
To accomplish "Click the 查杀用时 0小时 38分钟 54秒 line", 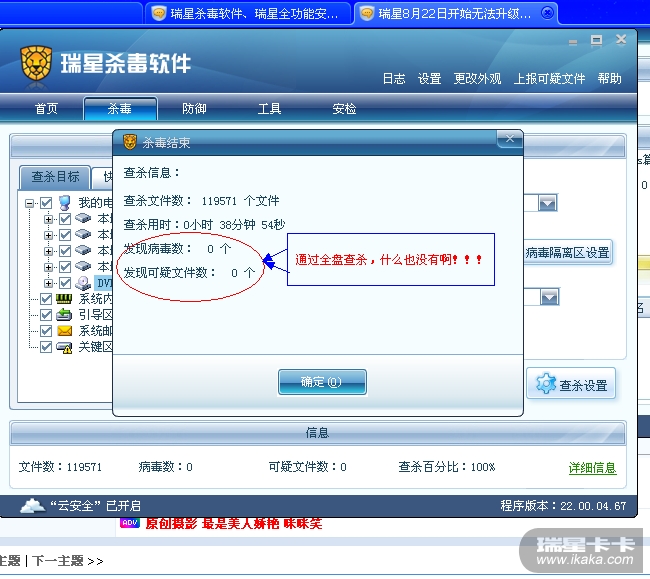I will (204, 225).
